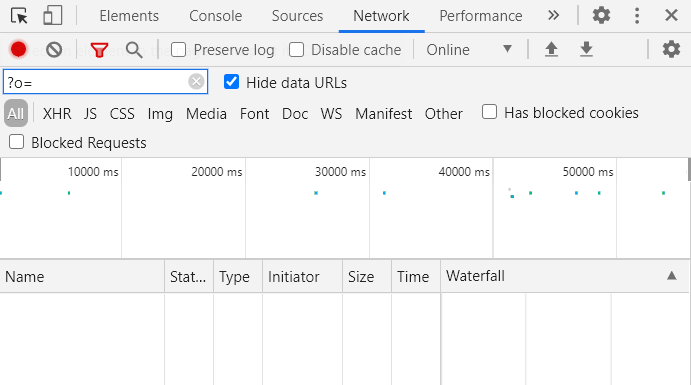Import HAR file upload arrow icon
The height and width of the screenshot is (385, 691).
[551, 49]
